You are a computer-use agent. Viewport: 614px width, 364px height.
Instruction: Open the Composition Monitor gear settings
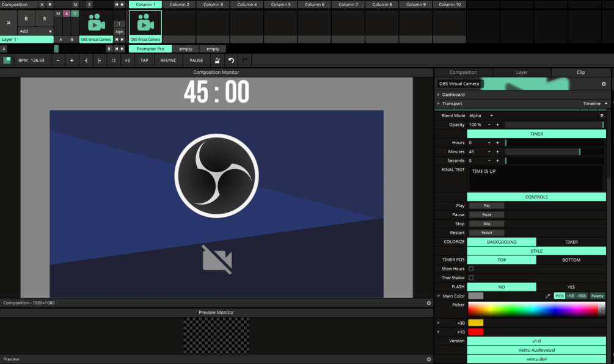pos(429,303)
